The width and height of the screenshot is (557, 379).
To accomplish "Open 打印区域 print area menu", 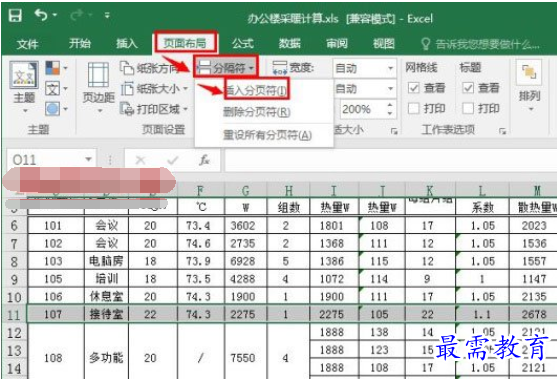I will point(153,109).
